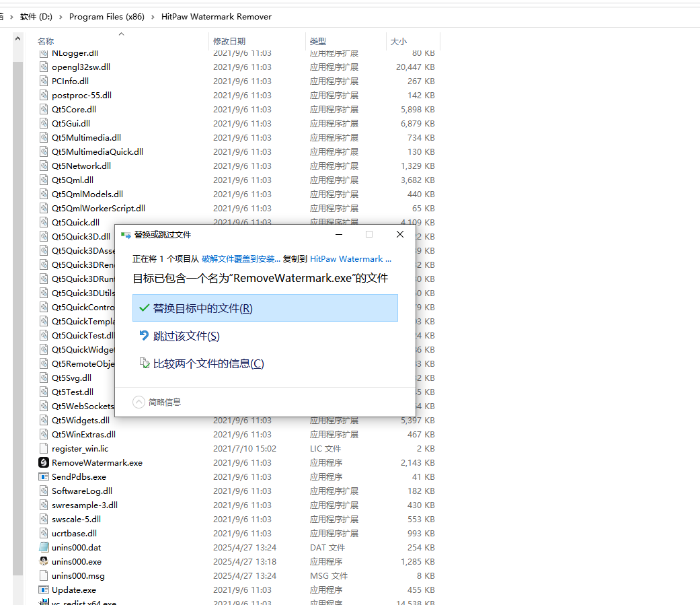The height and width of the screenshot is (605, 700).
Task: Sort by 大小 column header
Action: [x=399, y=41]
